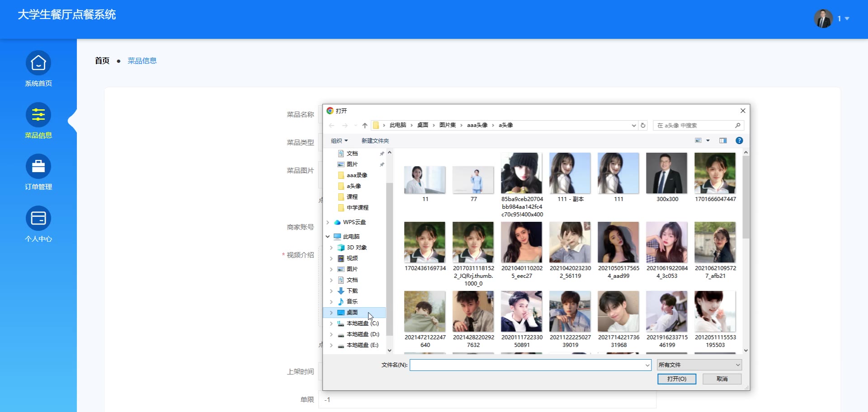Click the 取消 button
Viewport: 868px width, 412px height.
tap(722, 379)
